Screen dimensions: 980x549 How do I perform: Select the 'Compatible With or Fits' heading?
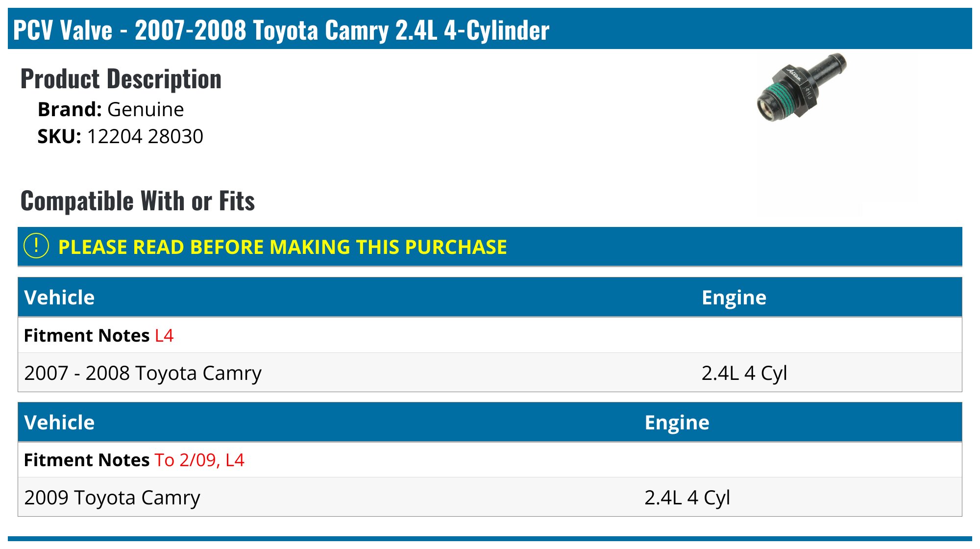pos(138,201)
